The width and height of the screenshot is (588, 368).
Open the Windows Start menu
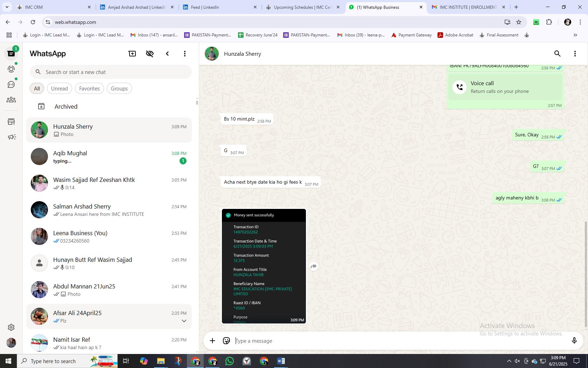click(x=8, y=361)
